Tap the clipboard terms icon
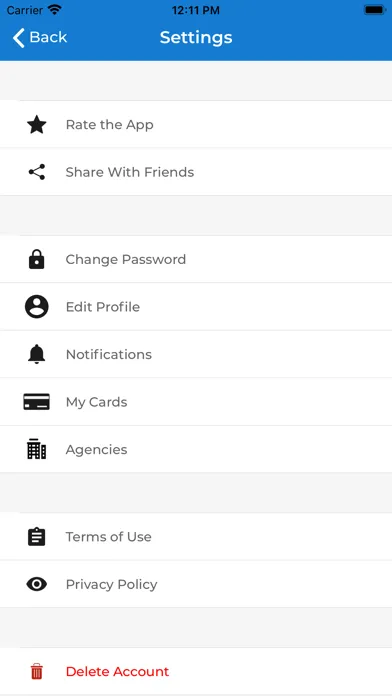The image size is (392, 696). click(x=36, y=537)
